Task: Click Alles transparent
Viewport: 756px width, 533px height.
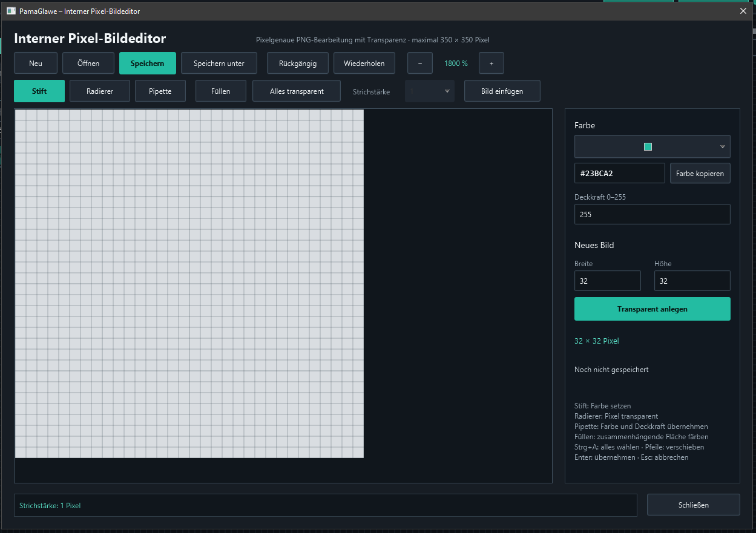Action: 297,91
